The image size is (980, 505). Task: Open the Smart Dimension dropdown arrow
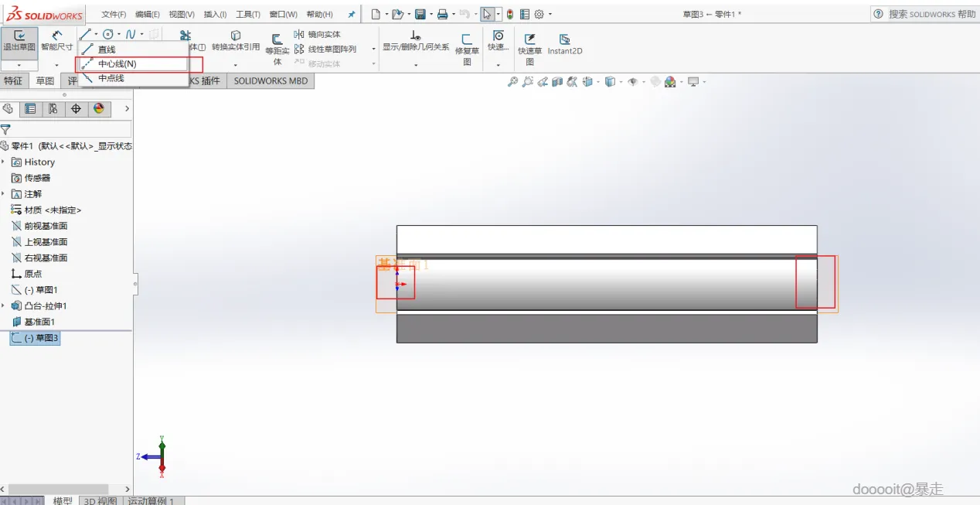(x=56, y=65)
